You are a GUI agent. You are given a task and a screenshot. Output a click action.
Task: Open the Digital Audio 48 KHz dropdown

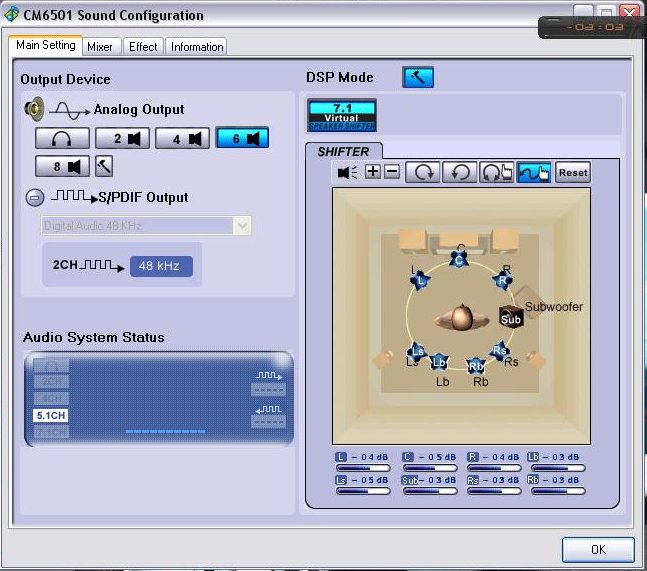pos(146,226)
